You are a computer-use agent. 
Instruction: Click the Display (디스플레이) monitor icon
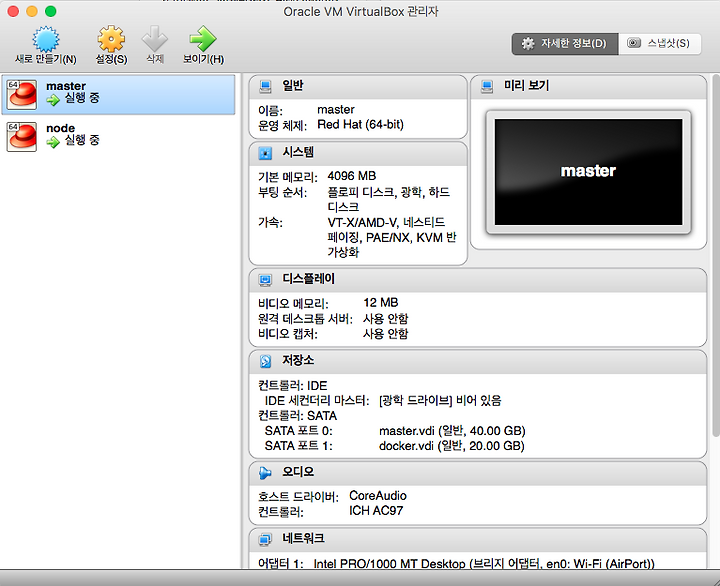[265, 280]
